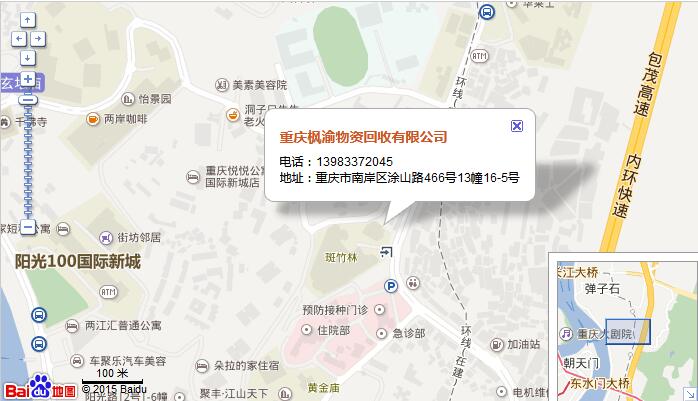Pan the map up with arrow button
The image size is (698, 401).
coord(28,20)
